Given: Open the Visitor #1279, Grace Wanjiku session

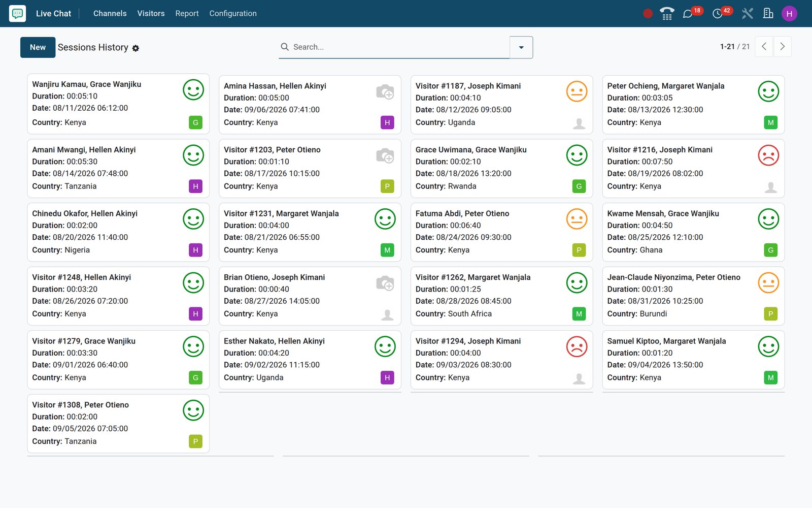Looking at the screenshot, I should (118, 360).
